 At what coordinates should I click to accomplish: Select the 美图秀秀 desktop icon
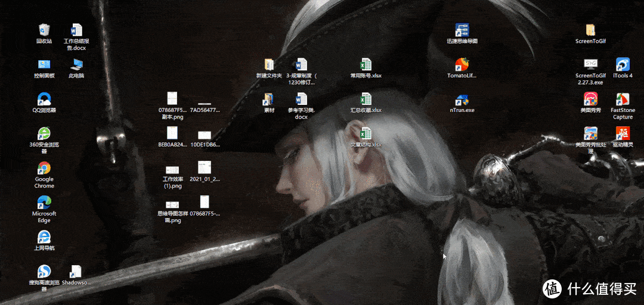tap(590, 99)
